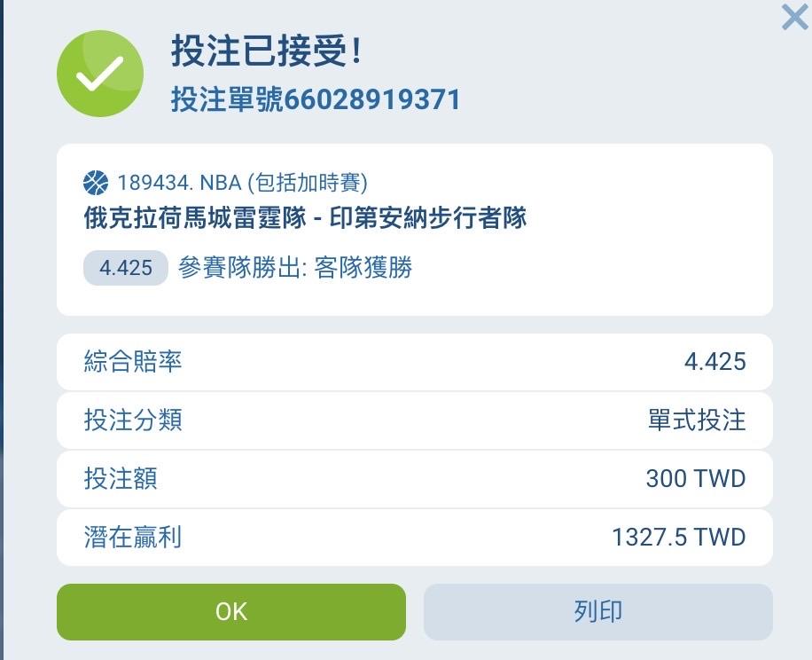Screen dimensions: 812x660
Task: Close the bet confirmation dialog
Action: click(795, 17)
